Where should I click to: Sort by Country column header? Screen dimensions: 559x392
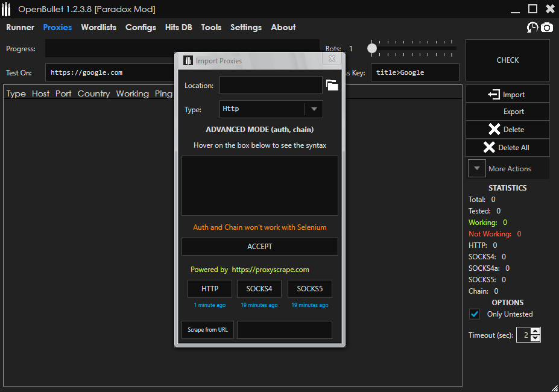(x=93, y=93)
